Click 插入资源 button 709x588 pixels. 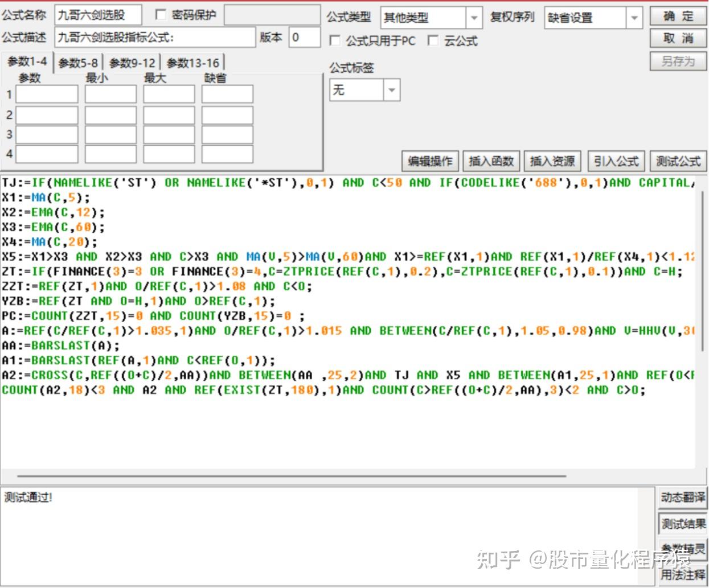coord(552,161)
